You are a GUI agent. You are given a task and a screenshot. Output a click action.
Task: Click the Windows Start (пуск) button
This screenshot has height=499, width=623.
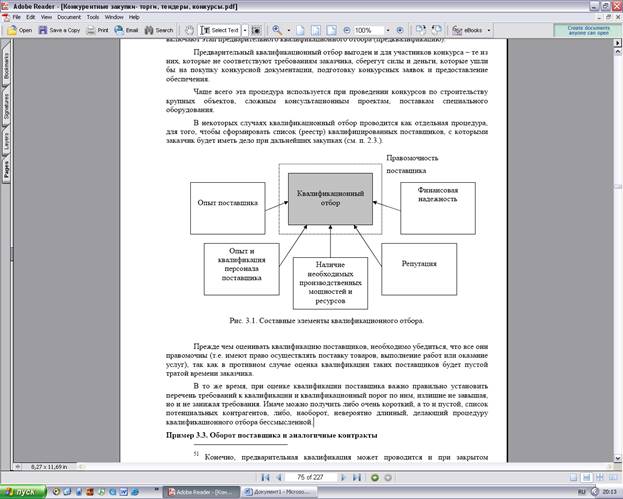point(20,493)
